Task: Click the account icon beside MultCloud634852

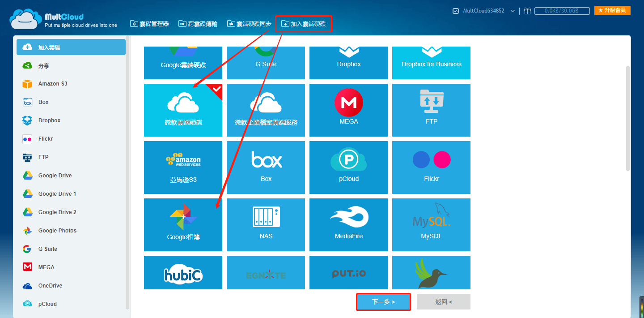Action: pyautogui.click(x=456, y=11)
